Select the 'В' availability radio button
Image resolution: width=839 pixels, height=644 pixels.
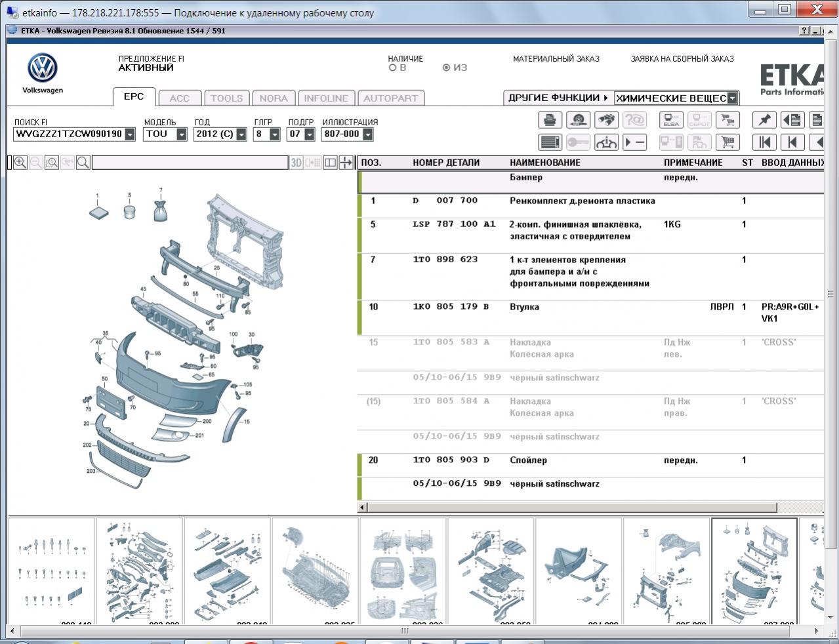tap(393, 68)
